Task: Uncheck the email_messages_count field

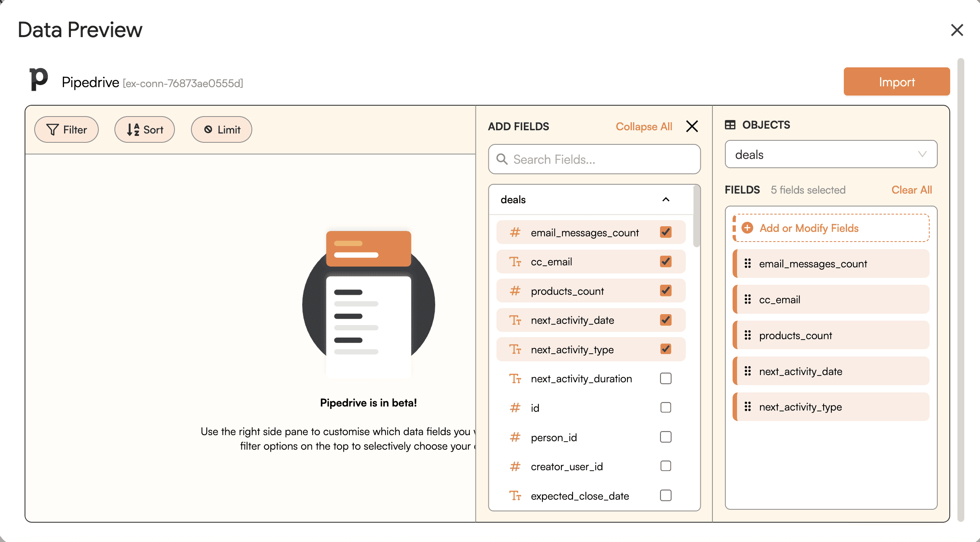Action: (x=666, y=232)
